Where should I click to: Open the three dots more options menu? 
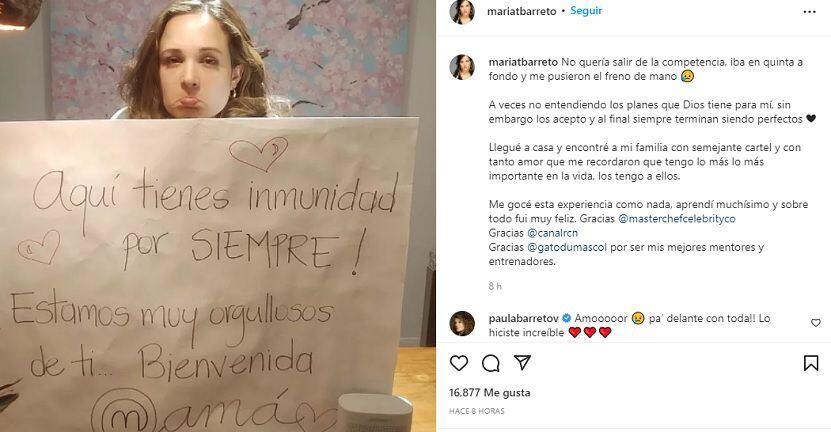click(x=809, y=12)
